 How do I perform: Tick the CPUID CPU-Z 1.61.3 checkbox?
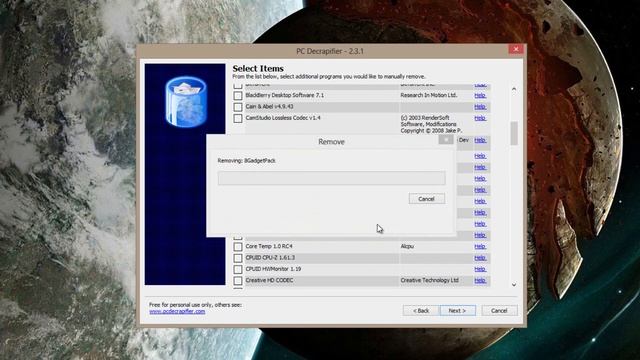(238, 258)
